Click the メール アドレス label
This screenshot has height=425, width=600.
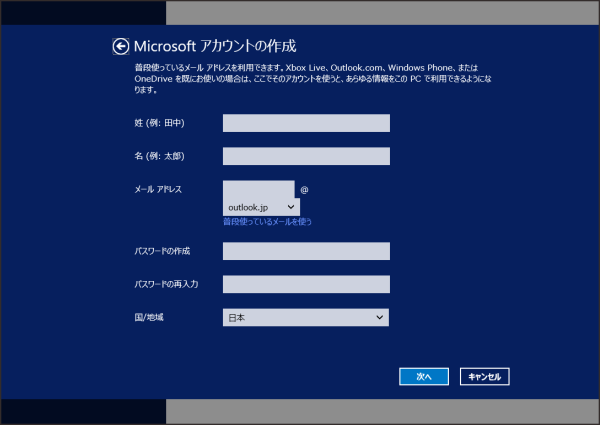click(x=158, y=189)
